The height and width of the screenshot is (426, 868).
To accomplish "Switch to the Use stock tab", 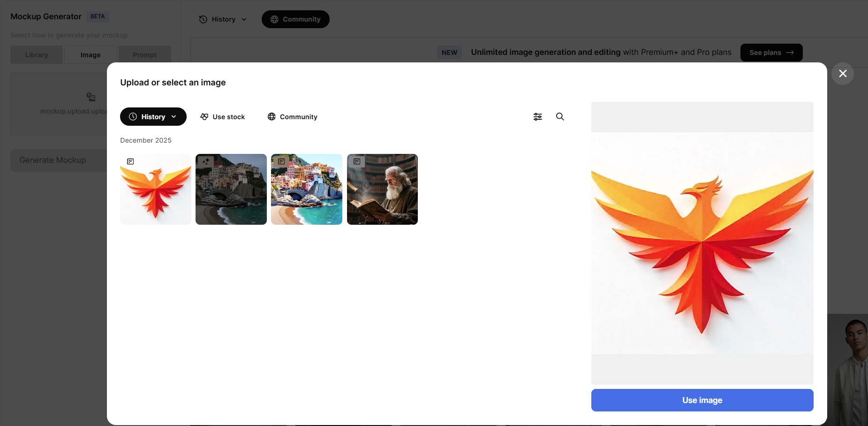I will pyautogui.click(x=223, y=117).
